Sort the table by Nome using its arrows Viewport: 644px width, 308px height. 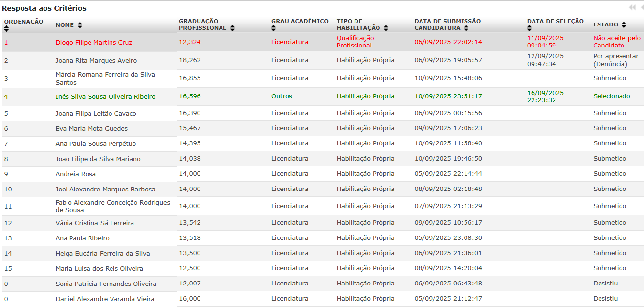(80, 25)
